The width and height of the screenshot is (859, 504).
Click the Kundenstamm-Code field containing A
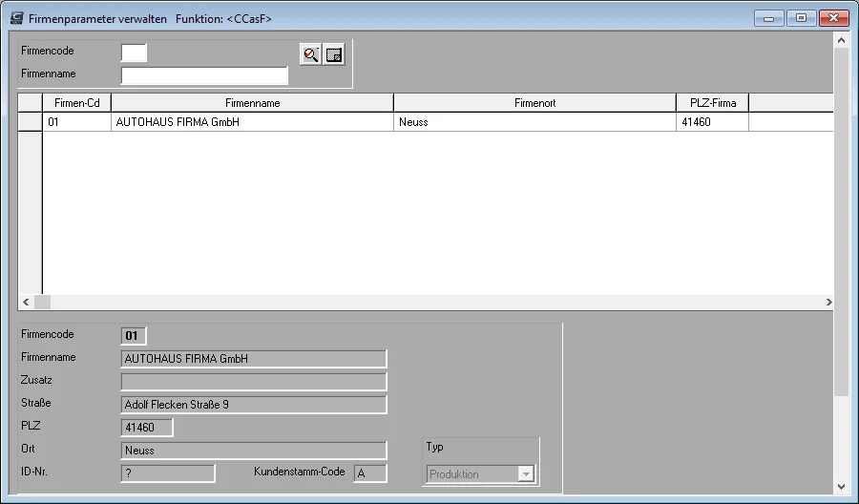(370, 473)
